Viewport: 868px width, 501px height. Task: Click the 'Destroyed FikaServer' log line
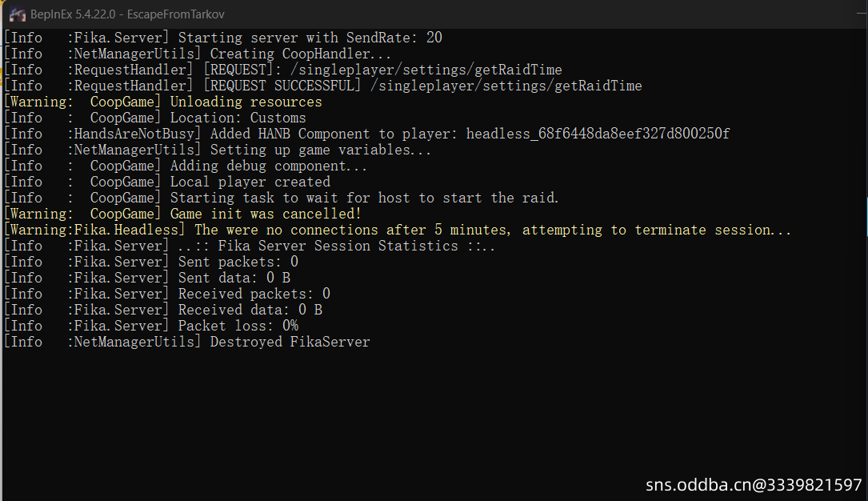pyautogui.click(x=290, y=342)
